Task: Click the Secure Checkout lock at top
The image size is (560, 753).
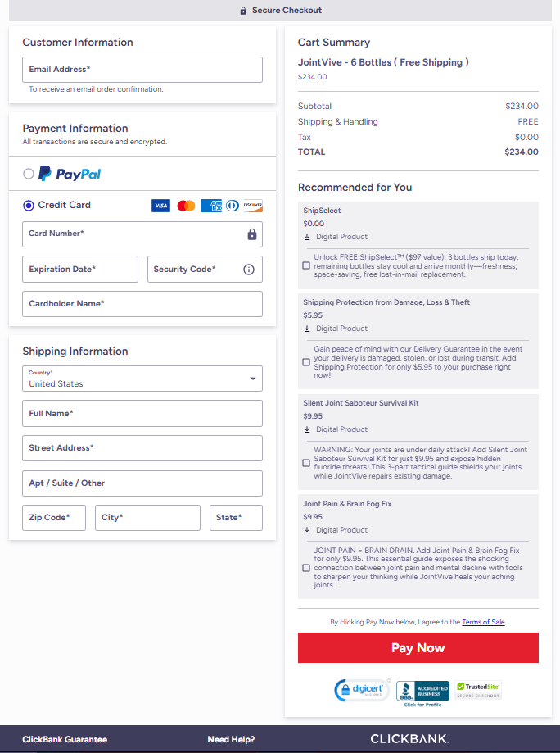Action: pos(243,11)
